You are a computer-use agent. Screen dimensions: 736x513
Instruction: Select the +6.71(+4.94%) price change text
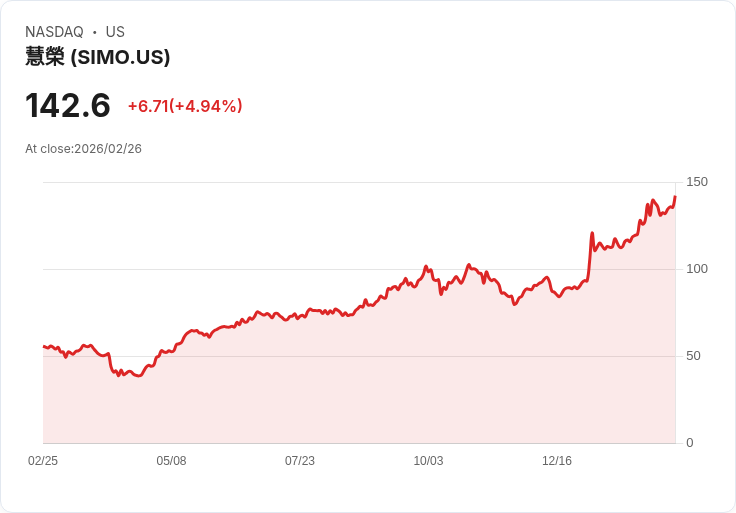point(185,106)
